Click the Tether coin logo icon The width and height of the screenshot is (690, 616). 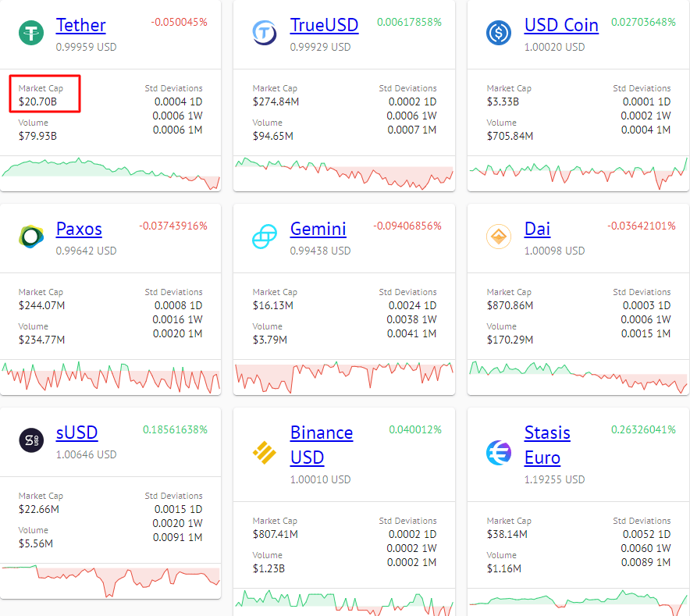[x=31, y=33]
